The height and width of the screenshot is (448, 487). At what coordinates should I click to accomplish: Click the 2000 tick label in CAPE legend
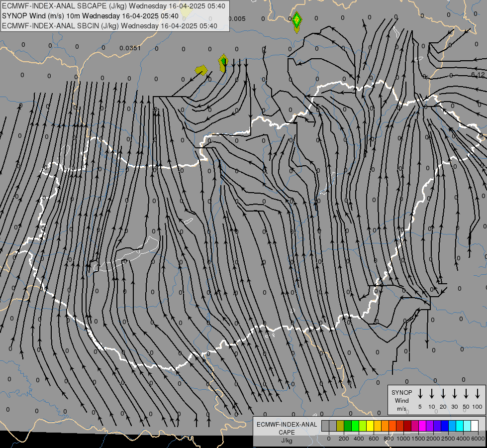click(433, 439)
